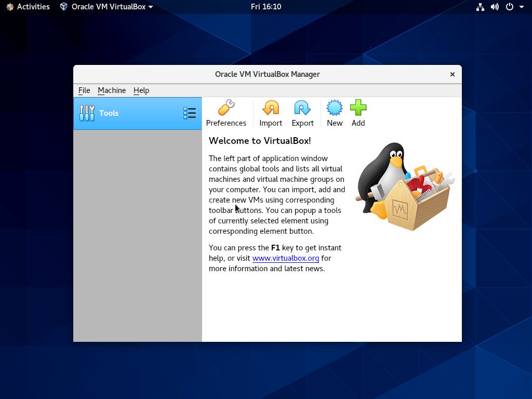The height and width of the screenshot is (399, 532).
Task: Visit the www.virtualbox.org link
Action: coord(285,258)
